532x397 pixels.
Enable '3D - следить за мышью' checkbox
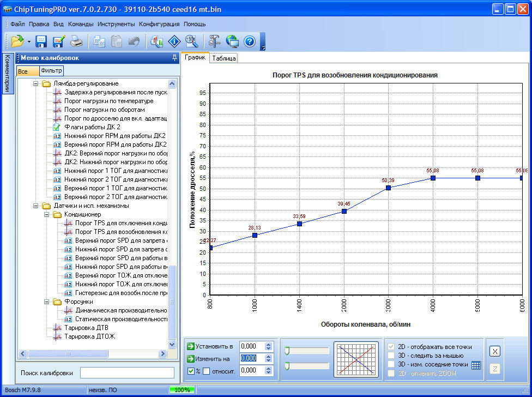coord(391,356)
